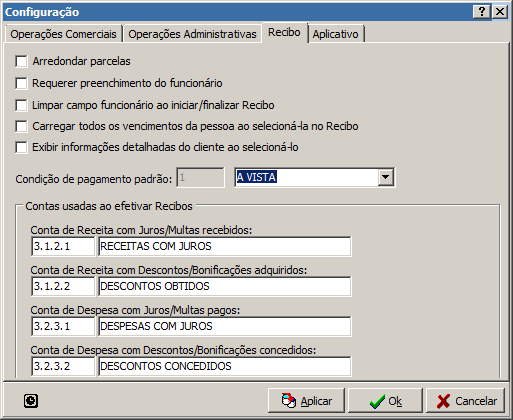The image size is (513, 420).
Task: Toggle Limpar campo funcionário option
Action: 21,105
